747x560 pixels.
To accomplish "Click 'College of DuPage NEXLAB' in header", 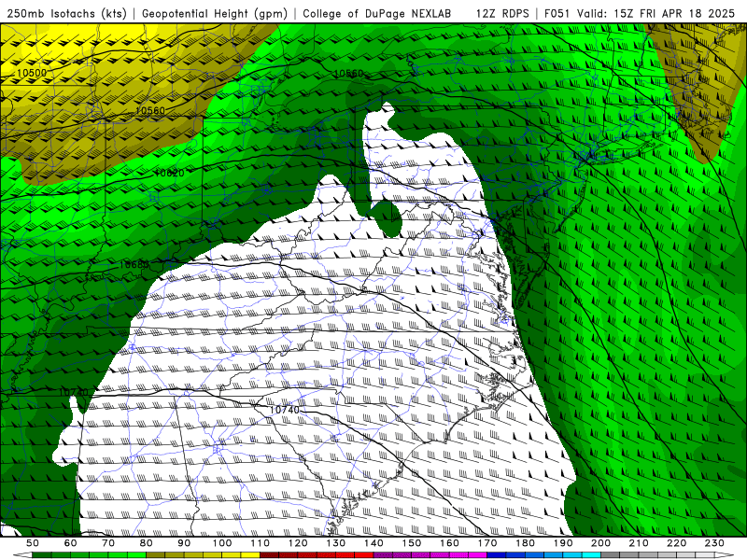I will [377, 13].
